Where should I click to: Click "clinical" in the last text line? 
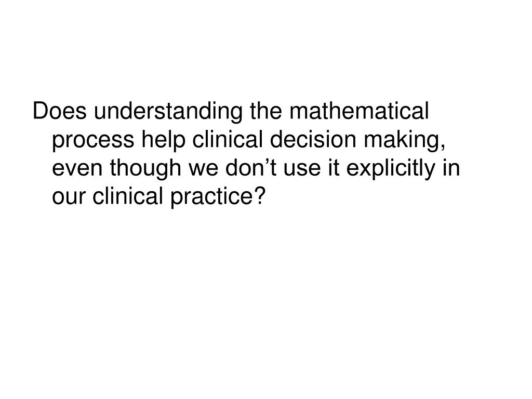[x=128, y=196]
